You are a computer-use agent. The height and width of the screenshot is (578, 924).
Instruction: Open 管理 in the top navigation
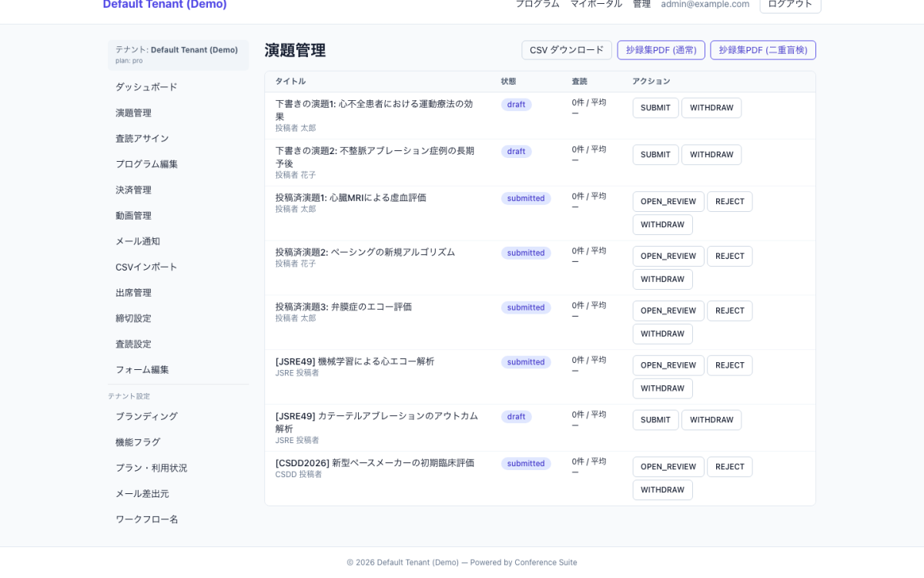pos(641,4)
